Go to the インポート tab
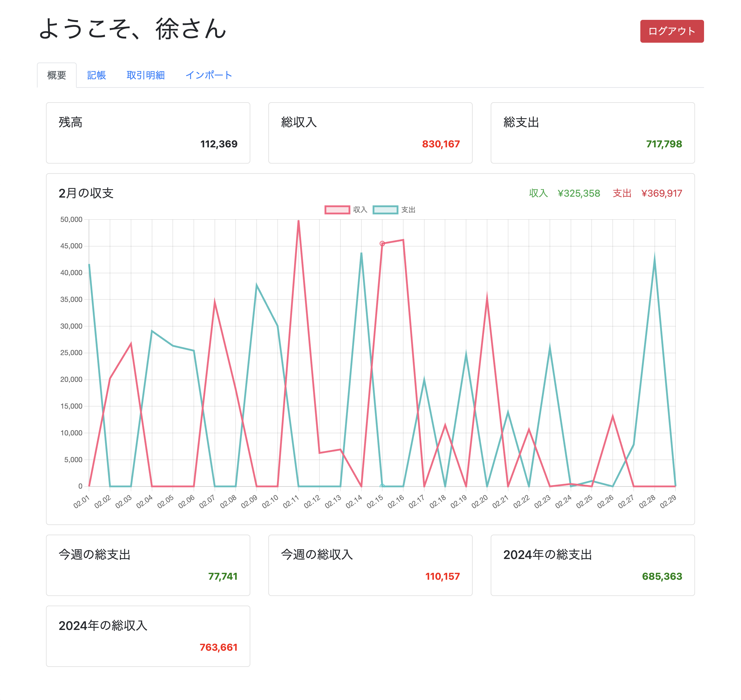The height and width of the screenshot is (700, 741). pyautogui.click(x=209, y=75)
